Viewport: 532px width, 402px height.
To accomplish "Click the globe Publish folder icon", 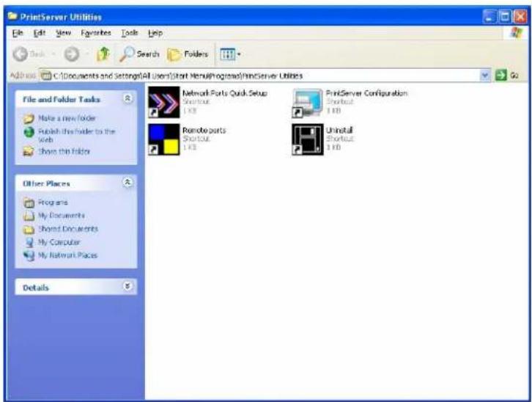I will (x=29, y=132).
